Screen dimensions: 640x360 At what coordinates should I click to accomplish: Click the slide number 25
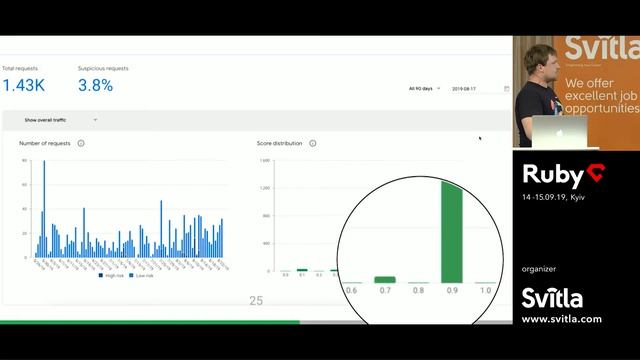[256, 301]
